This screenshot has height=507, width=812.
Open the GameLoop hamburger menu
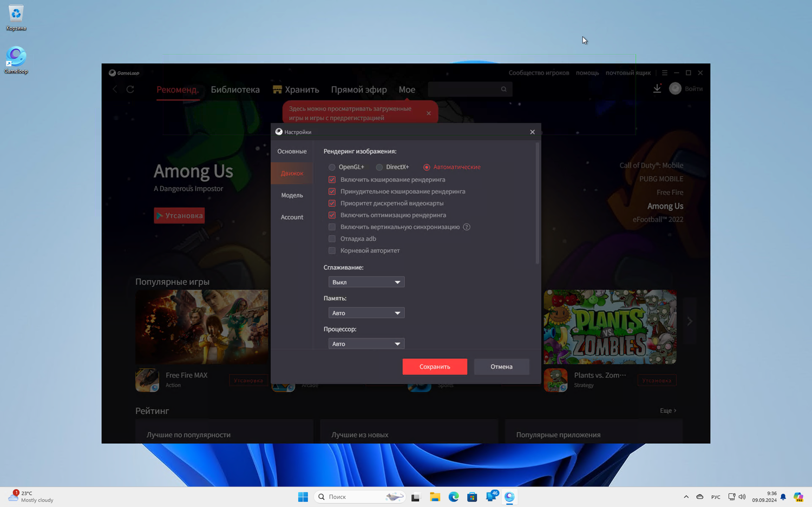tap(665, 73)
